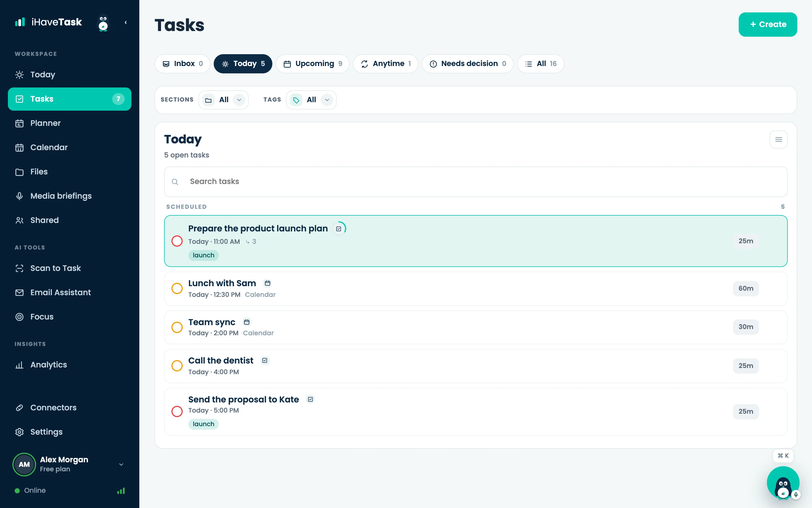View Analytics insights
The height and width of the screenshot is (508, 812).
(x=69, y=365)
